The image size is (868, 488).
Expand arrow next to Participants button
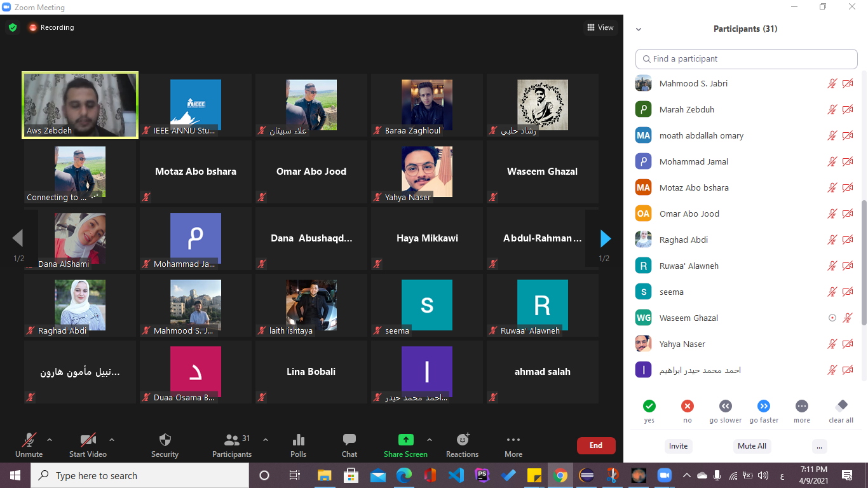(x=266, y=440)
